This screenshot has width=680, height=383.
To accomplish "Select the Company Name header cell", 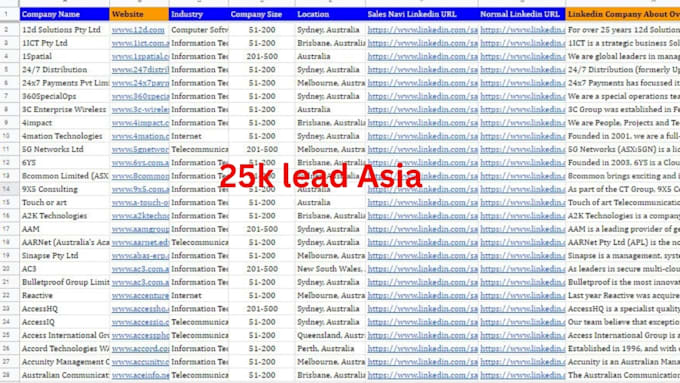I will click(64, 14).
